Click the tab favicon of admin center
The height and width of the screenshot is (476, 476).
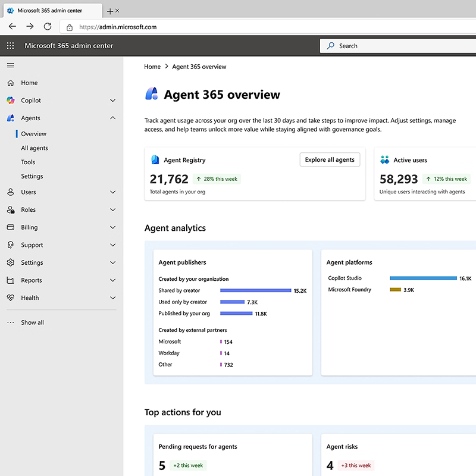[11, 11]
